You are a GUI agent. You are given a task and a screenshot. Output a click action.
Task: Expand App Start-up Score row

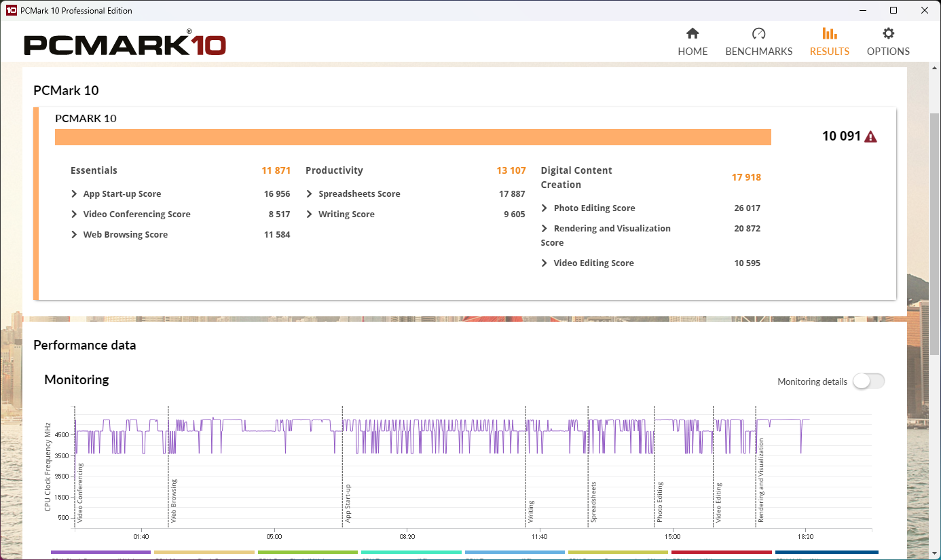[75, 194]
